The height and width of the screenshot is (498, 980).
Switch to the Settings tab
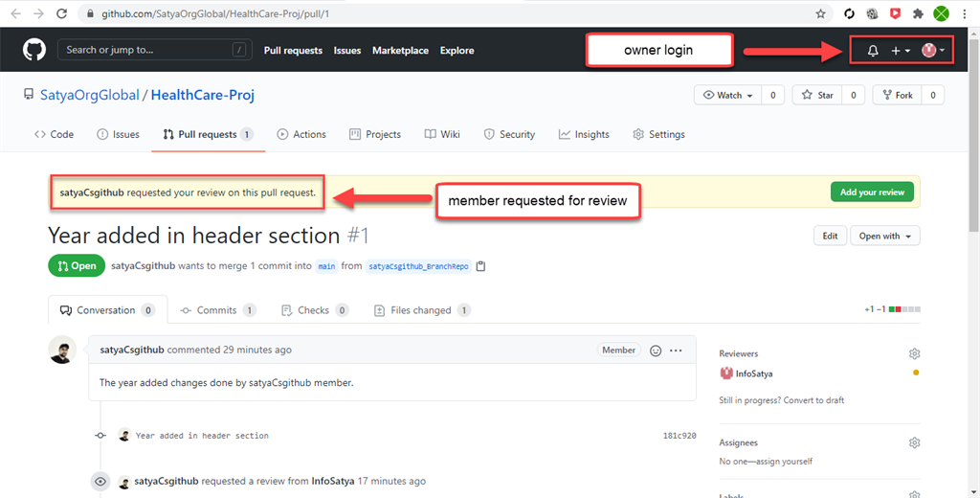coord(658,134)
